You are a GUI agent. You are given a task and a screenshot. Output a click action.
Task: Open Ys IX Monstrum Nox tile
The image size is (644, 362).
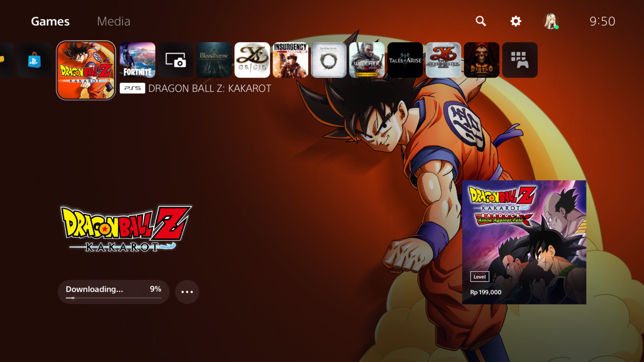coord(443,60)
